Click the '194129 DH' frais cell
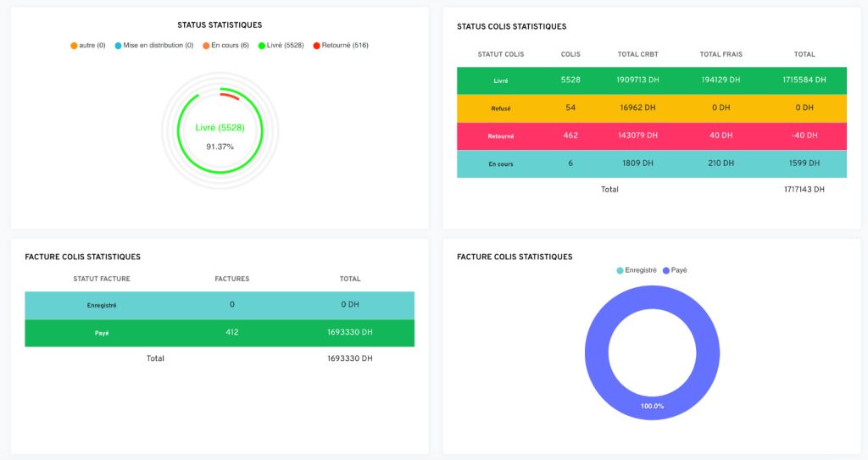The height and width of the screenshot is (460, 868). click(721, 80)
